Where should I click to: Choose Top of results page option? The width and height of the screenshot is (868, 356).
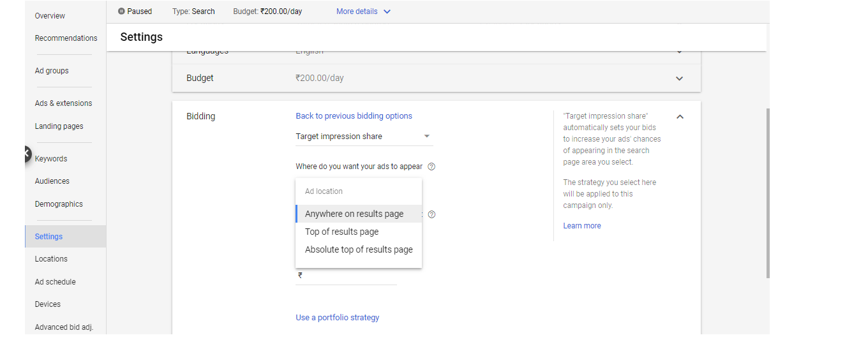click(342, 232)
